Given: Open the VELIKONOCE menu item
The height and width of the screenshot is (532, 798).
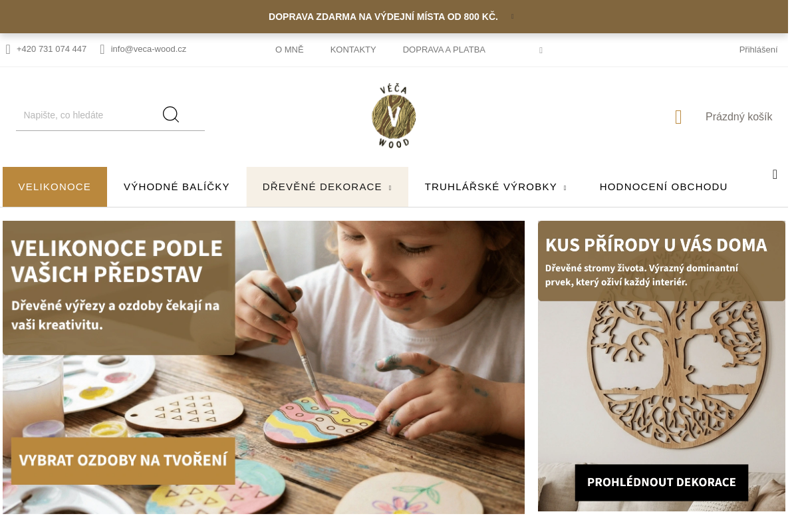Looking at the screenshot, I should coord(55,187).
